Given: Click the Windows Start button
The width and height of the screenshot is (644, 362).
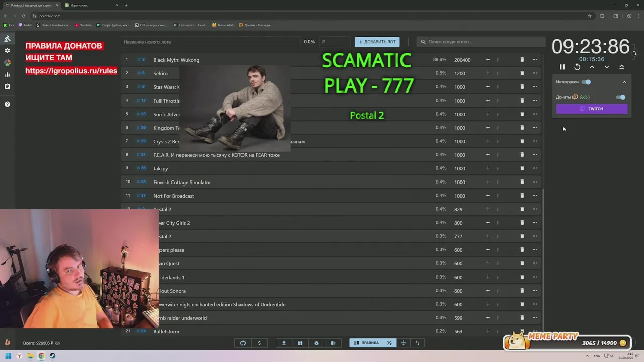Looking at the screenshot, I should 8,356.
